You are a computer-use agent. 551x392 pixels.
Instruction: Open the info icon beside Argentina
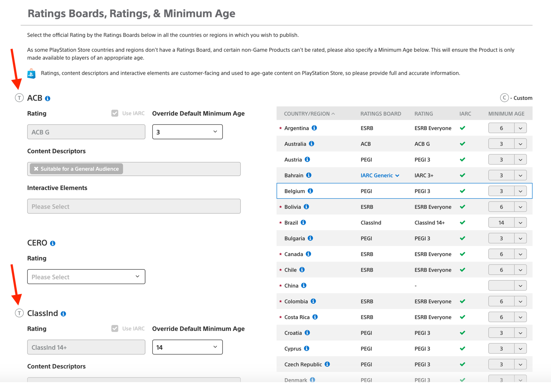coord(314,128)
